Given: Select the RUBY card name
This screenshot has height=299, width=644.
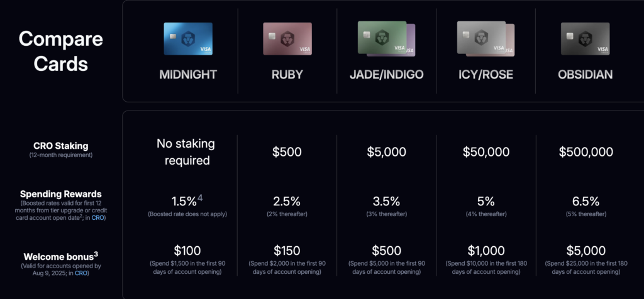Looking at the screenshot, I should click(x=287, y=75).
